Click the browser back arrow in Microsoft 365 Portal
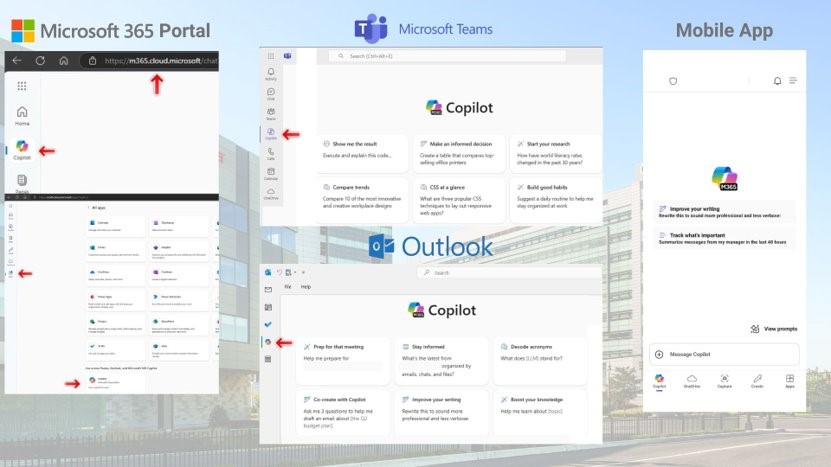Screen dimensions: 831x467 point(17,60)
